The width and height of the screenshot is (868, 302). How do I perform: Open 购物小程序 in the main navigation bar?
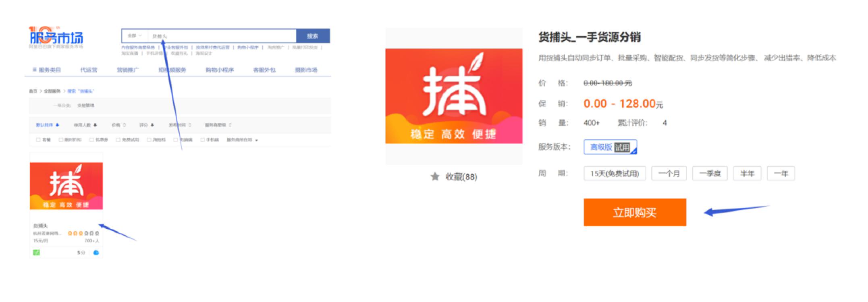(220, 70)
